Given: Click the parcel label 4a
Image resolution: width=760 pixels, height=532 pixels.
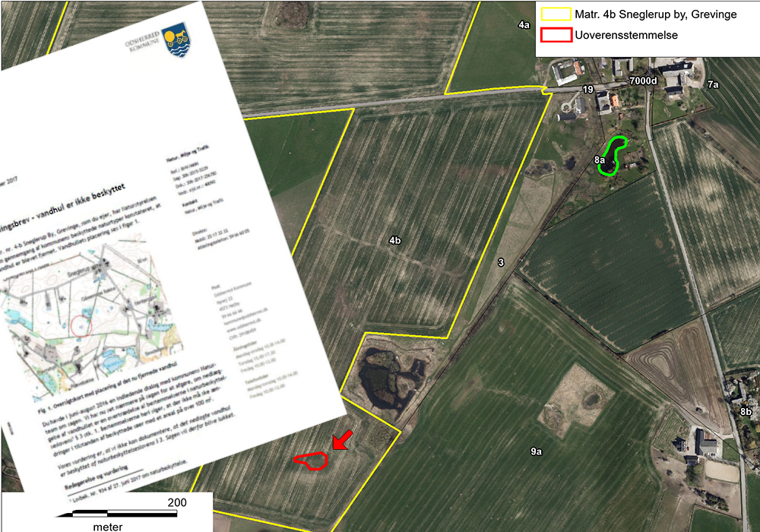Looking at the screenshot, I should tap(524, 25).
